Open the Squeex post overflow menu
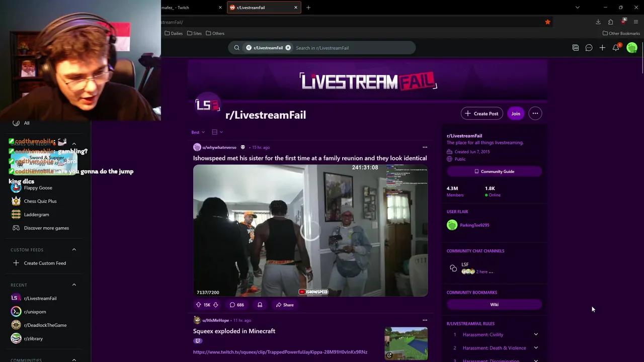This screenshot has width=644, height=362. (425, 320)
